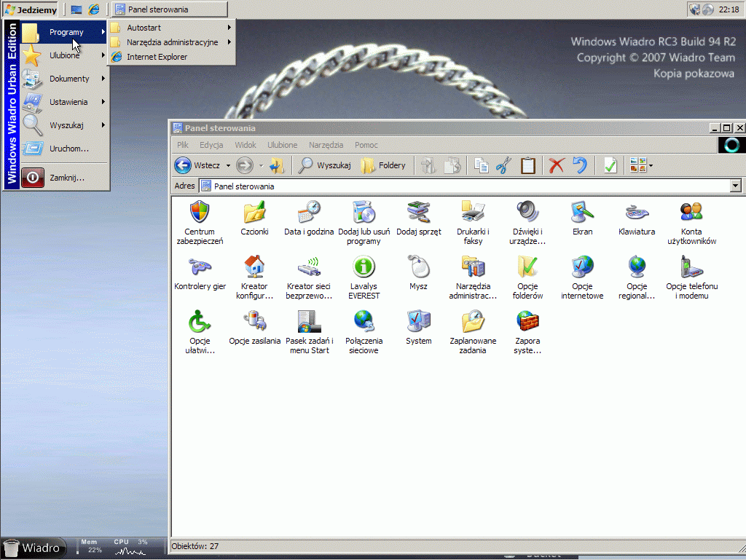Screen dimensions: 746x560
Task: Launch Internet Explorer from Programy menu
Action: click(x=172, y=57)
